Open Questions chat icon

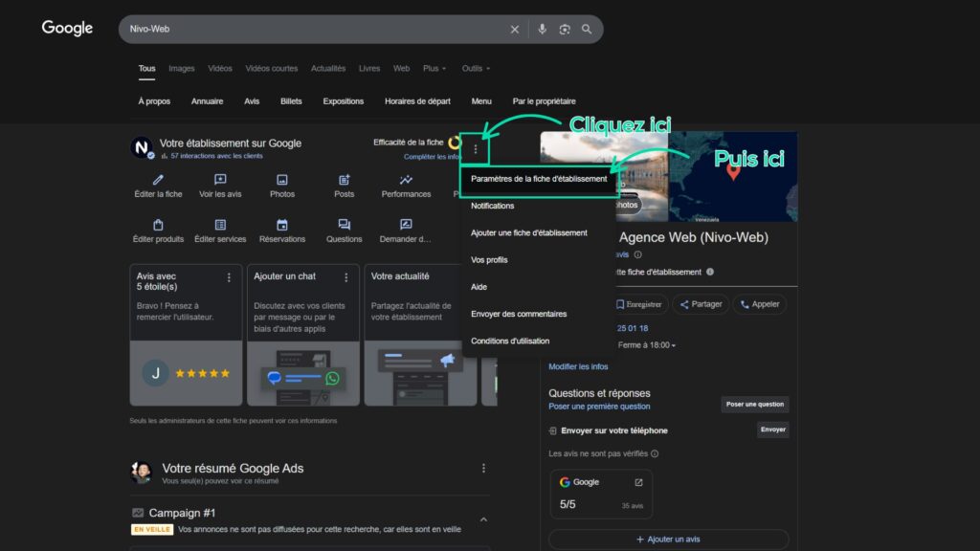(x=344, y=225)
